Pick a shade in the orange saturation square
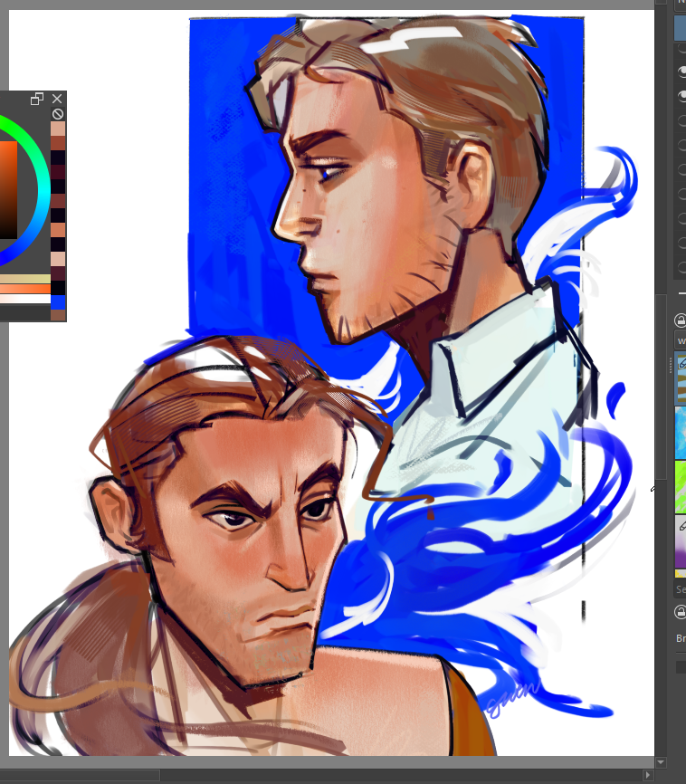 (8, 190)
